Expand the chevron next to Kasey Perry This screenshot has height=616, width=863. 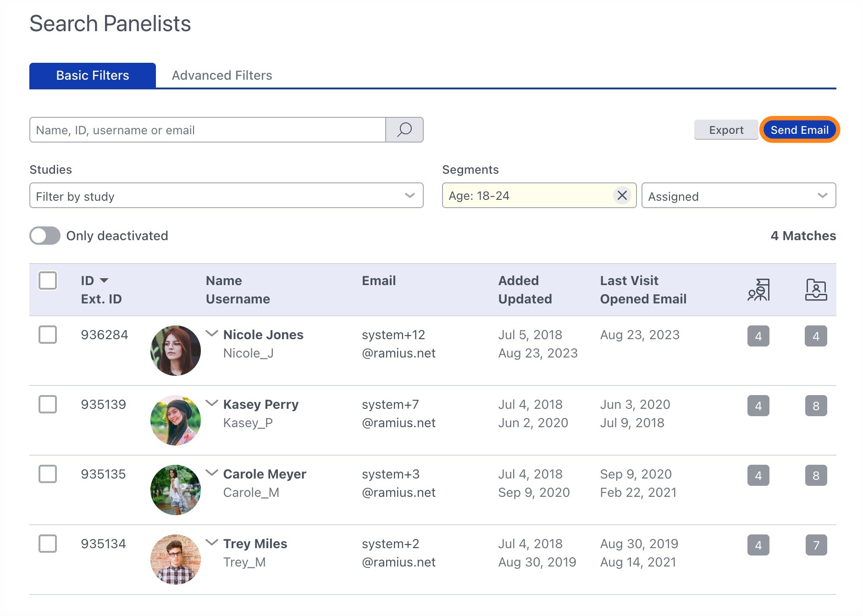(211, 403)
